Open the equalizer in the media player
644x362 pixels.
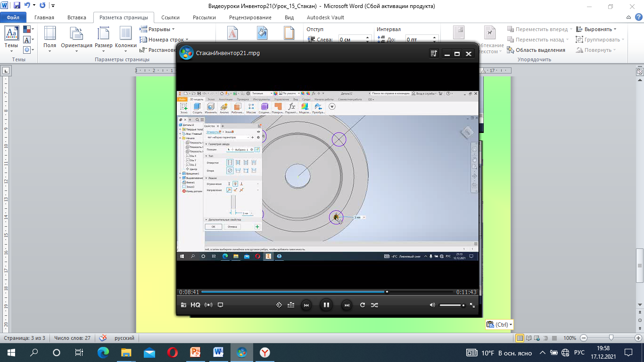(x=290, y=305)
